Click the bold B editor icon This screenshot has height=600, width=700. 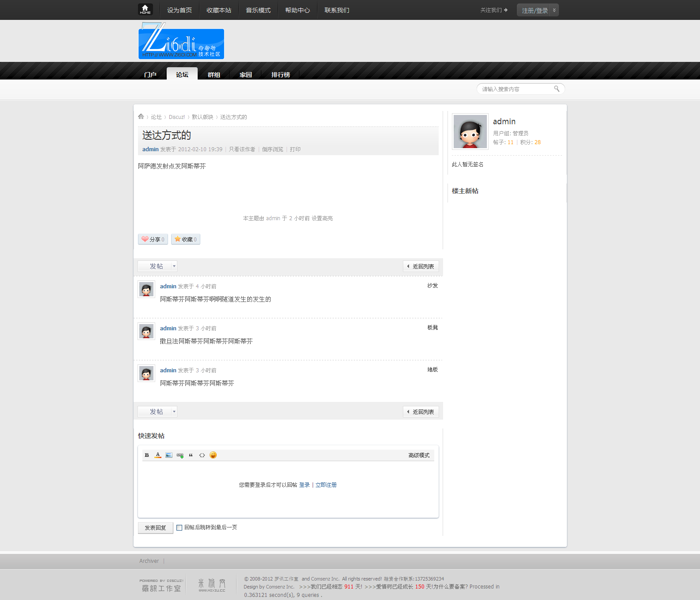click(x=147, y=455)
